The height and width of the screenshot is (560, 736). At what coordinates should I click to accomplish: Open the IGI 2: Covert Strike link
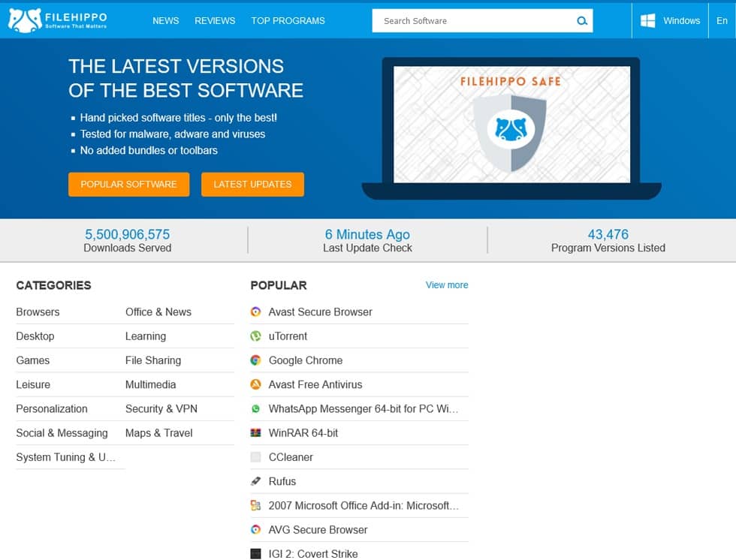click(x=313, y=554)
